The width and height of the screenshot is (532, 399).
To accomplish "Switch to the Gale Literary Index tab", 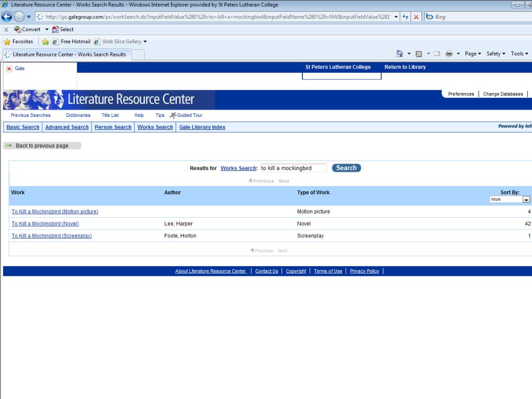I will click(202, 127).
